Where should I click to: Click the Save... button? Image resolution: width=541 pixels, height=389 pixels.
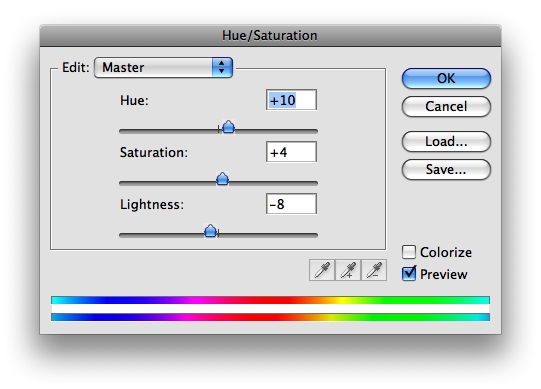click(x=446, y=169)
